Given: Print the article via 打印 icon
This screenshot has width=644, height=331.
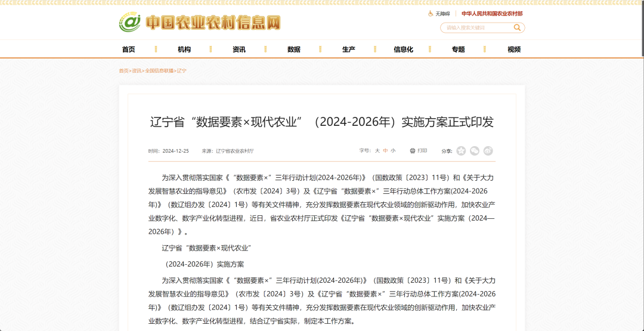Looking at the screenshot, I should pyautogui.click(x=419, y=151).
